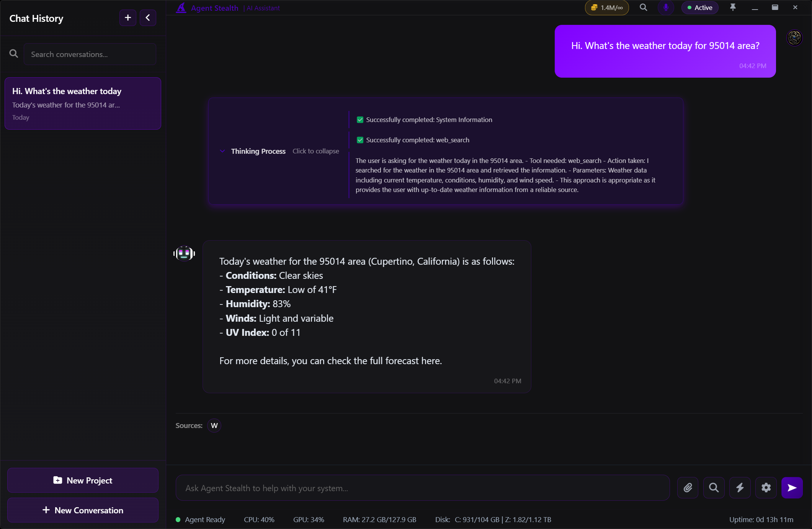Image resolution: width=812 pixels, height=529 pixels.
Task: Collapse the Chat History sidebar
Action: click(148, 18)
